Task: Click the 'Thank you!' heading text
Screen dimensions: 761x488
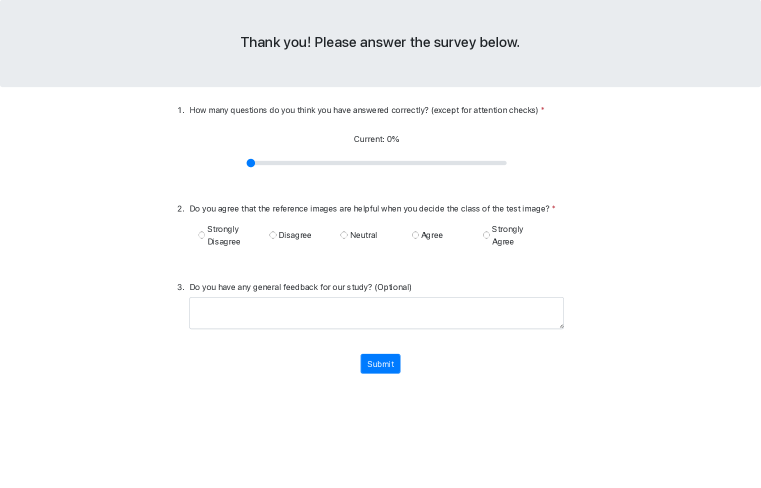Action: pyautogui.click(x=380, y=42)
